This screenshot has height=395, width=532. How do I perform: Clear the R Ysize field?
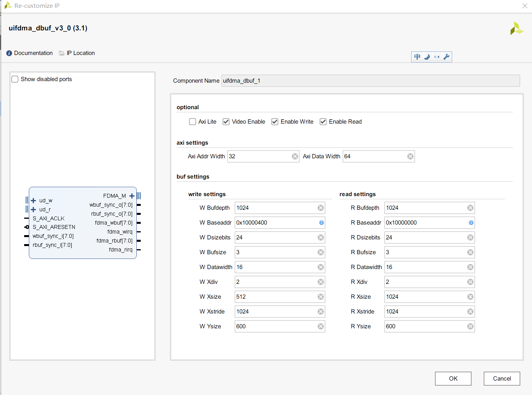pos(470,326)
